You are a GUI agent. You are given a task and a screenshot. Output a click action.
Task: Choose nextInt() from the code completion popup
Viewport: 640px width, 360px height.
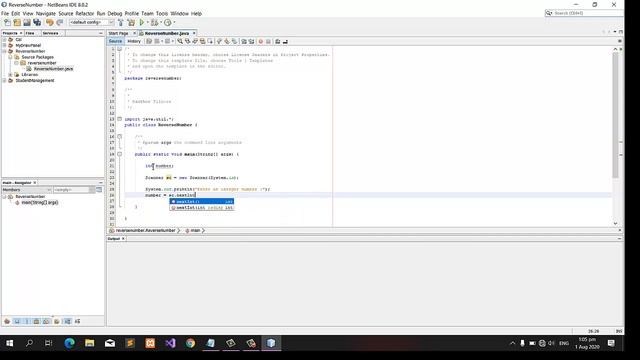pyautogui.click(x=202, y=202)
